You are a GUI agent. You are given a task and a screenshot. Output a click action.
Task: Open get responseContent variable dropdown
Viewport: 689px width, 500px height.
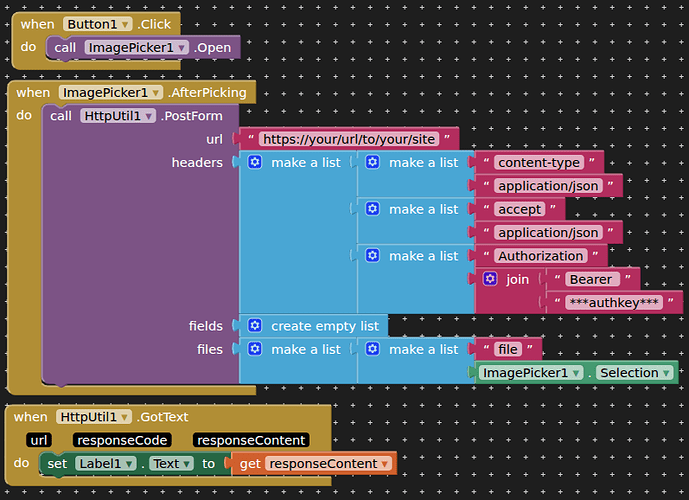pyautogui.click(x=385, y=463)
